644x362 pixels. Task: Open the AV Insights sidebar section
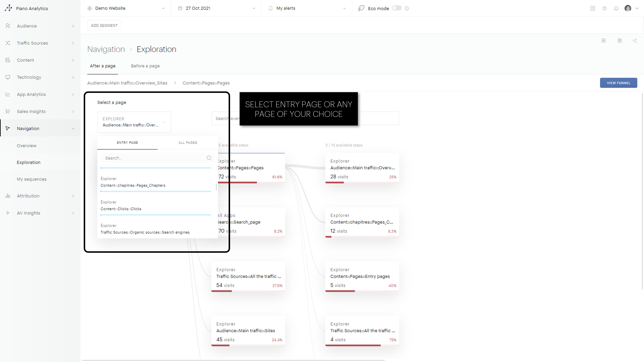(28, 213)
